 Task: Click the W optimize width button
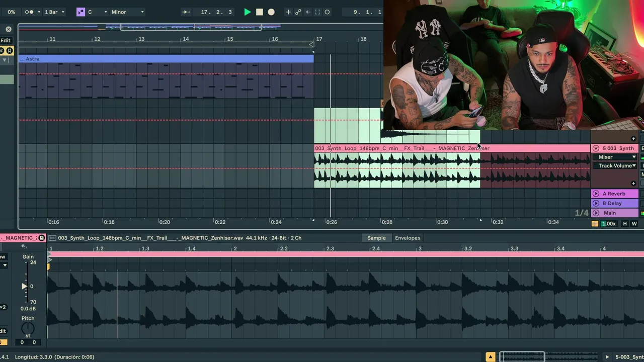click(x=634, y=224)
